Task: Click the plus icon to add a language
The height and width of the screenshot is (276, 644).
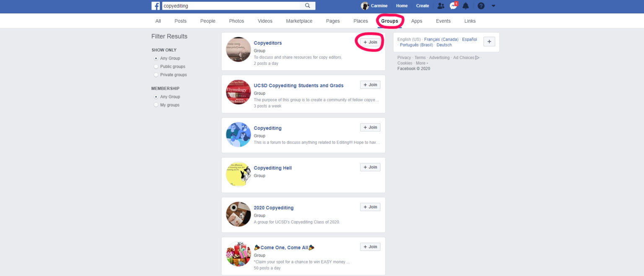Action: click(x=489, y=42)
